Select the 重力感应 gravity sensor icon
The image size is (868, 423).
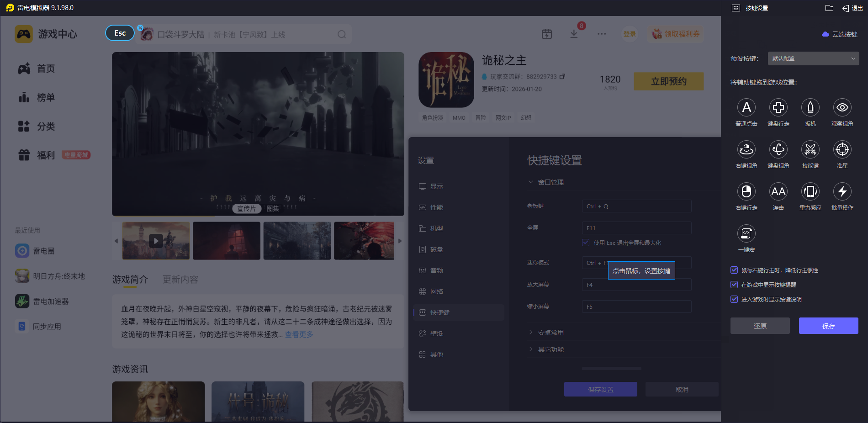pos(810,191)
